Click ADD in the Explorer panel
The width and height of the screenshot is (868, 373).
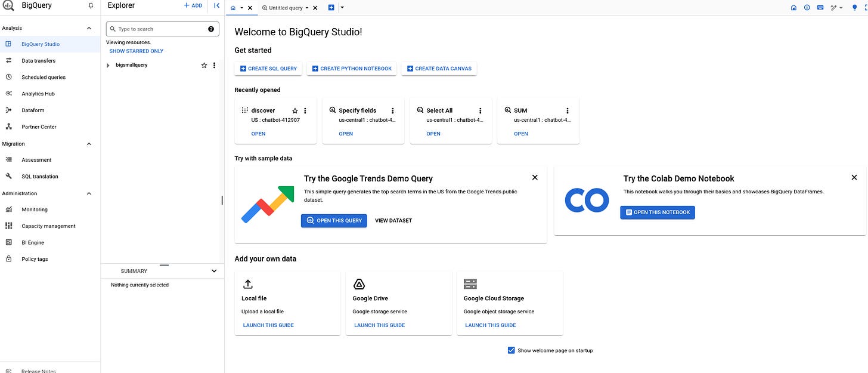[x=193, y=6]
